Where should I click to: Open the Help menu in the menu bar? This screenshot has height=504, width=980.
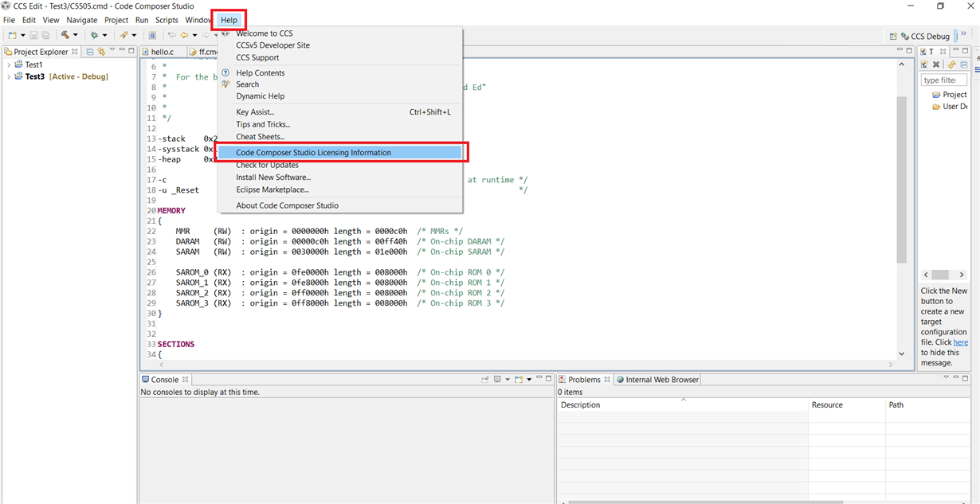tap(229, 20)
